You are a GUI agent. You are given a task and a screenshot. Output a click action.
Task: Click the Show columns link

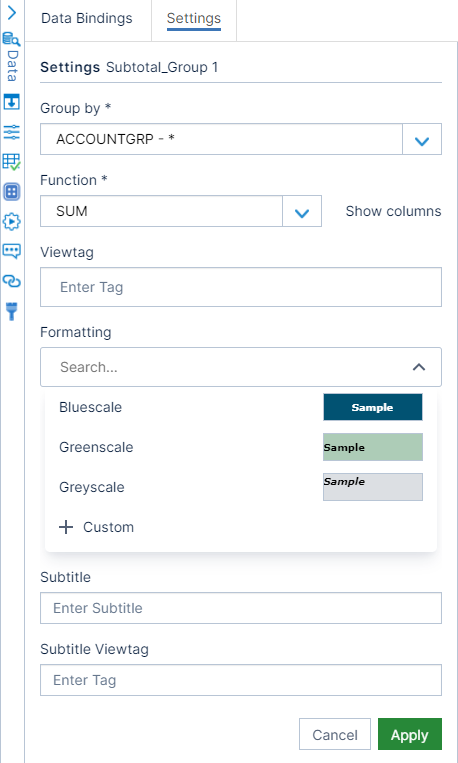[393, 211]
